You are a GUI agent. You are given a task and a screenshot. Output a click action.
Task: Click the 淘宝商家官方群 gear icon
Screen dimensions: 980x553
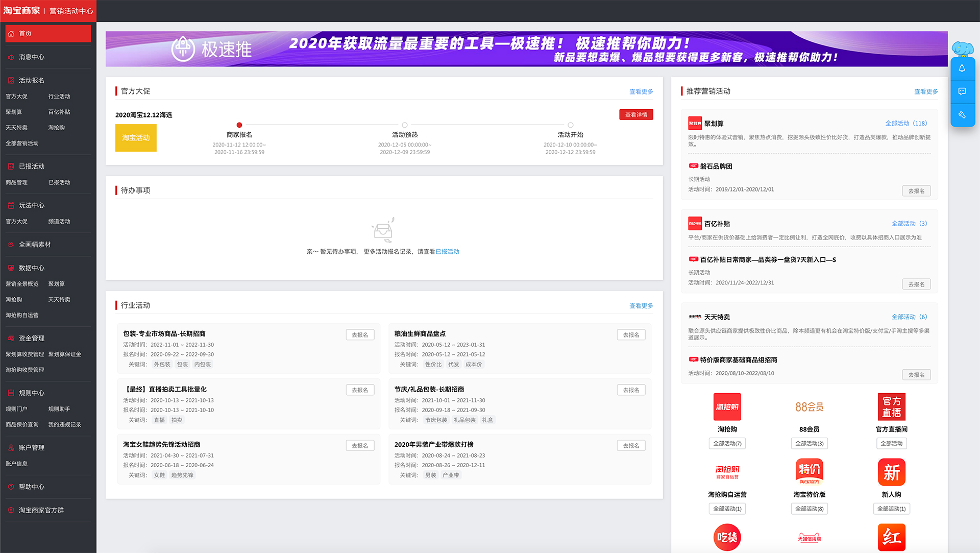tap(11, 511)
